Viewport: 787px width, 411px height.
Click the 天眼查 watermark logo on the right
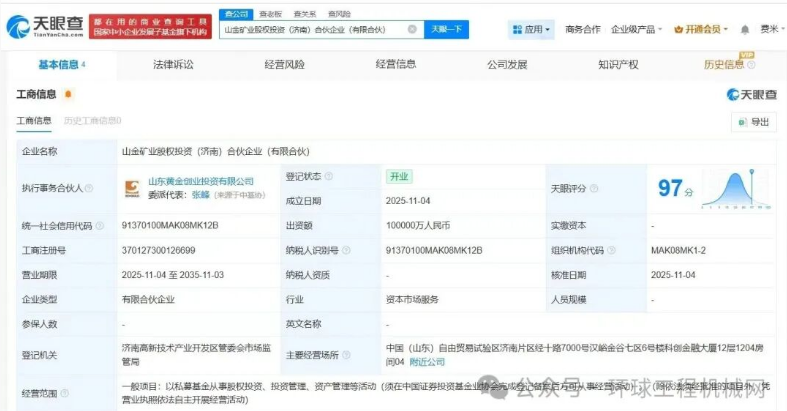[750, 94]
